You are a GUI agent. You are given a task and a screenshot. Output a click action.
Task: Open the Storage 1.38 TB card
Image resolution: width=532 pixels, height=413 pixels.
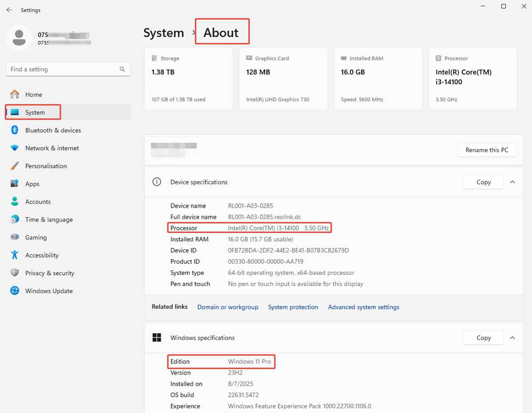coord(189,78)
